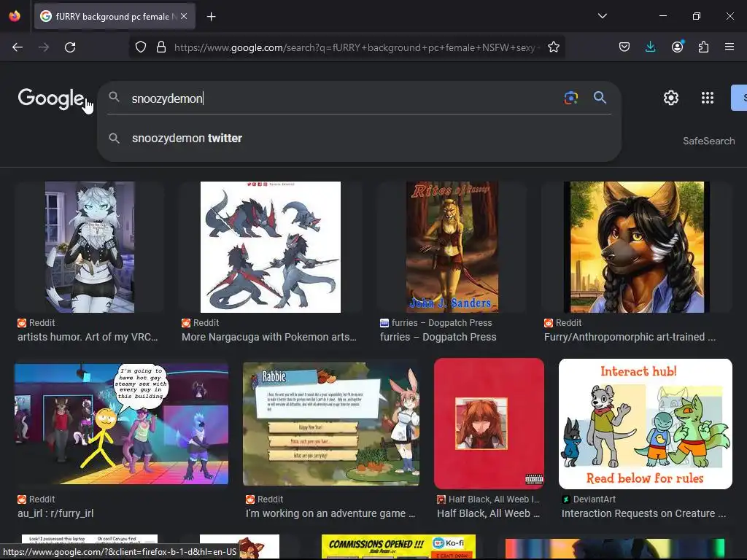
Task: Click the Dogpatch Press source label
Action: click(x=436, y=323)
